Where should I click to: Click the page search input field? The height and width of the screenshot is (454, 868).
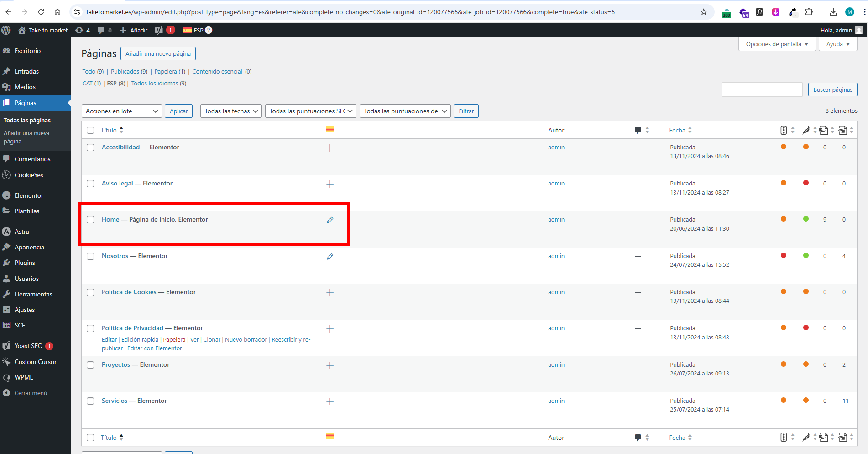762,90
